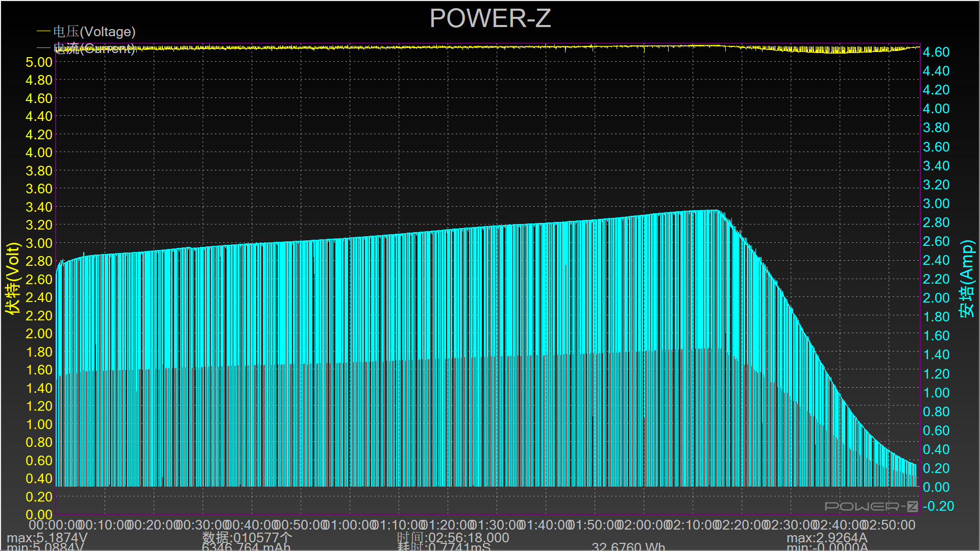This screenshot has width=980, height=551.
Task: Click min:5.0884V voltage statistic
Action: tap(45, 547)
